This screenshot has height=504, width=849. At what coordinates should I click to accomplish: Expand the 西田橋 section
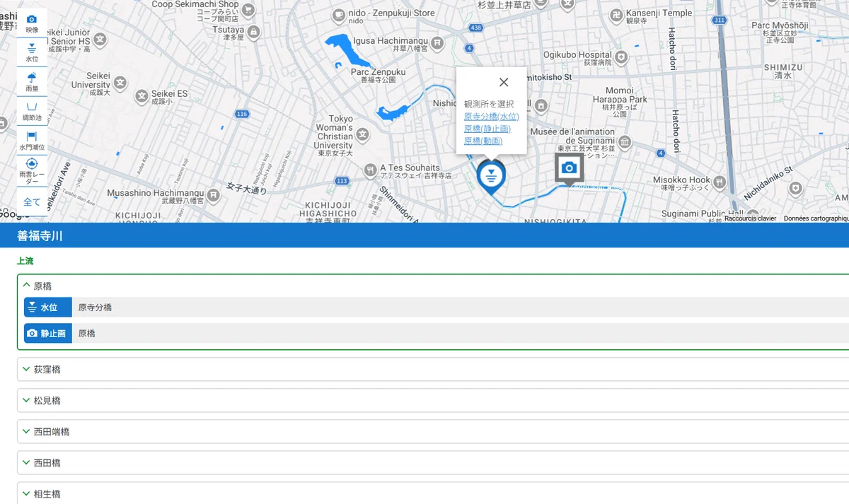433,463
